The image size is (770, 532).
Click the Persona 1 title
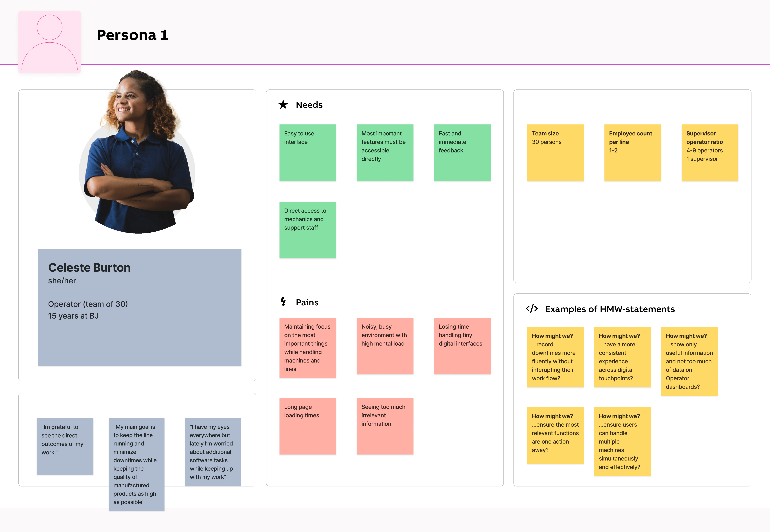coord(132,35)
